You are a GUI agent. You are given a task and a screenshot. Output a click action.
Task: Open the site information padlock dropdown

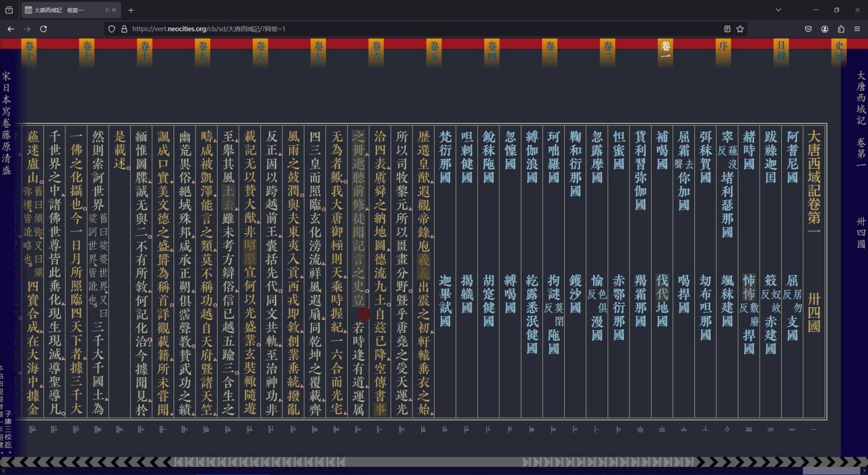(x=124, y=28)
